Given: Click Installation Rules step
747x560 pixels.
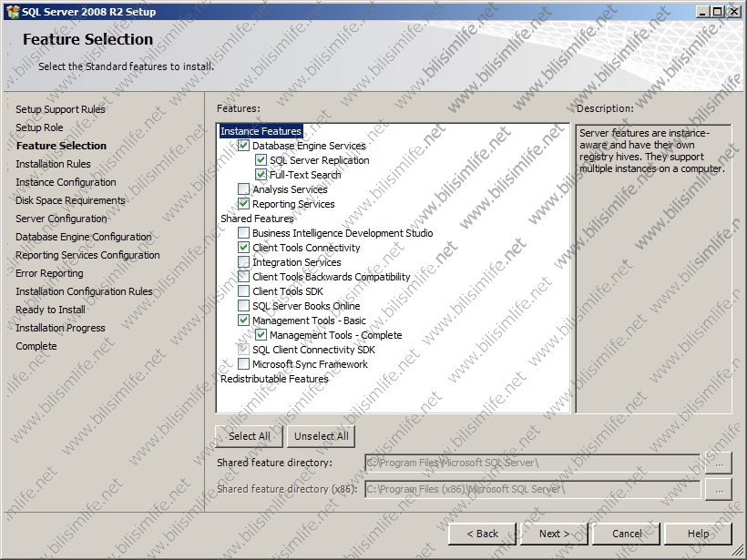Looking at the screenshot, I should pos(53,164).
